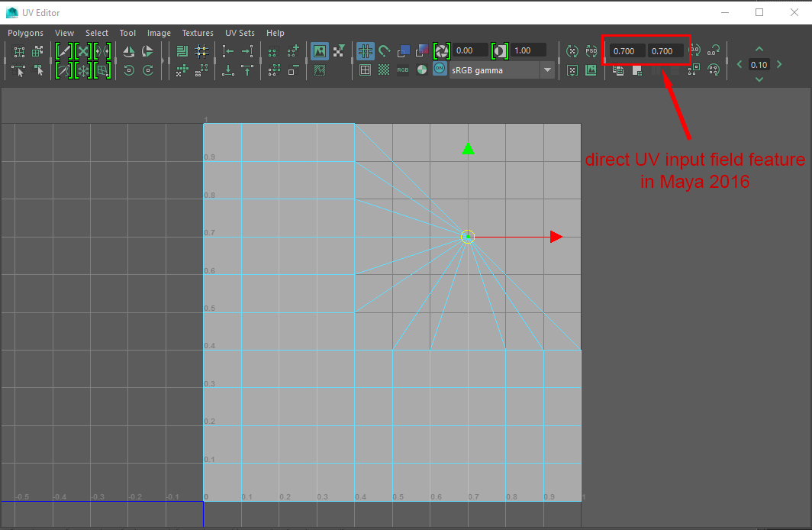Toggle alpha channel display circle icon
812x530 pixels.
click(422, 70)
